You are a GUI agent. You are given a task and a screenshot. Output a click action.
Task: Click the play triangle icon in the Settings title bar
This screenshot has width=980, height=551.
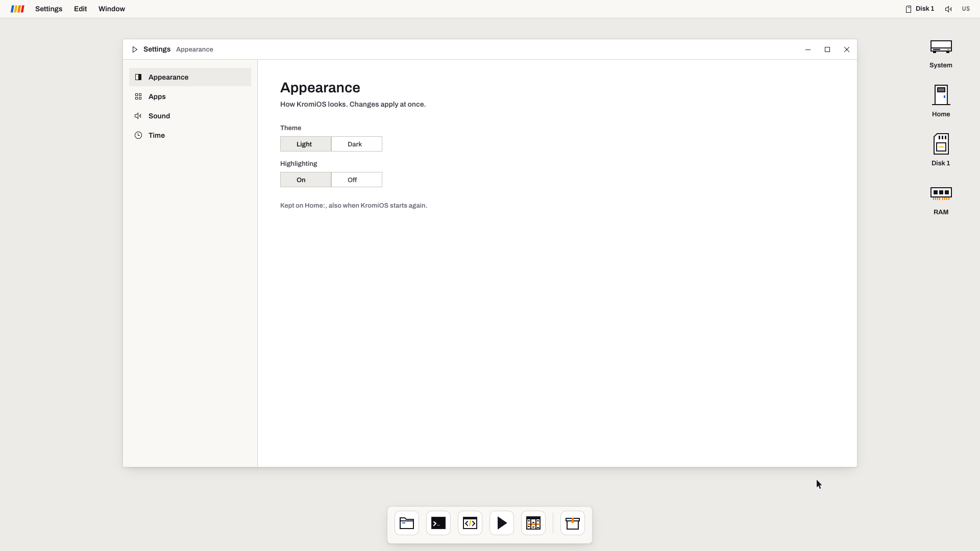[x=135, y=49]
